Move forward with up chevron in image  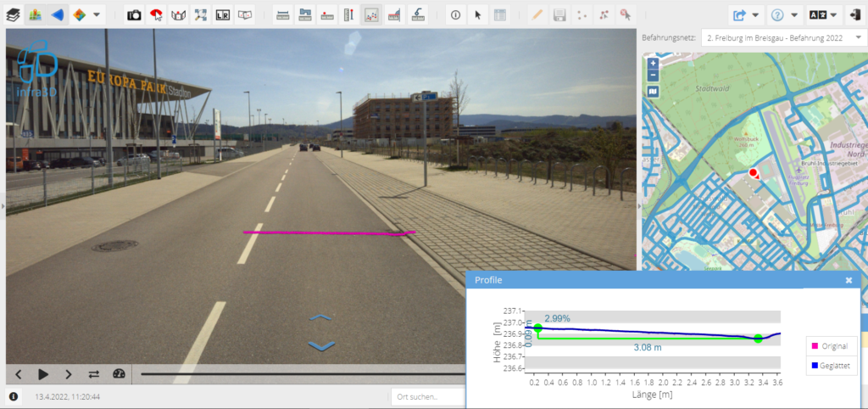pos(321,318)
